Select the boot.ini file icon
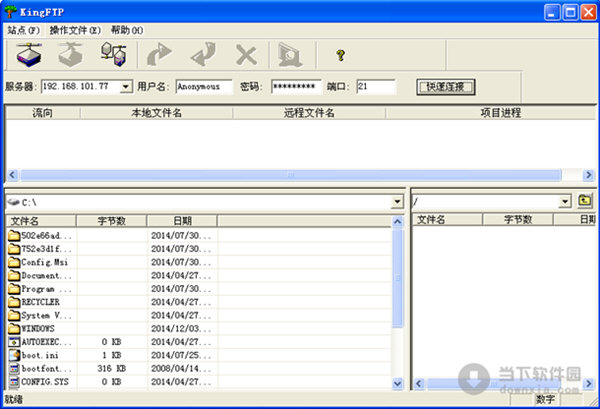600x409 pixels. pos(14,355)
